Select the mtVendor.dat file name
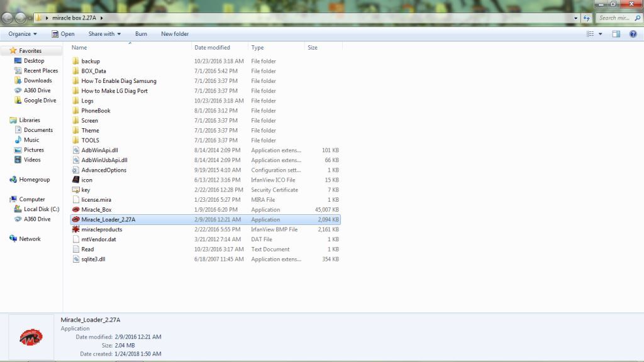This screenshot has width=644, height=362. [x=99, y=239]
